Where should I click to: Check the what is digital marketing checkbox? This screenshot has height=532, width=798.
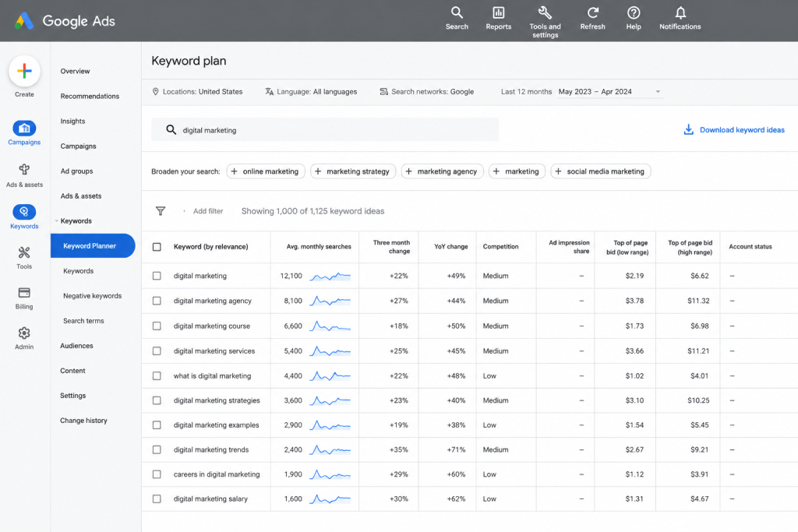click(x=157, y=376)
